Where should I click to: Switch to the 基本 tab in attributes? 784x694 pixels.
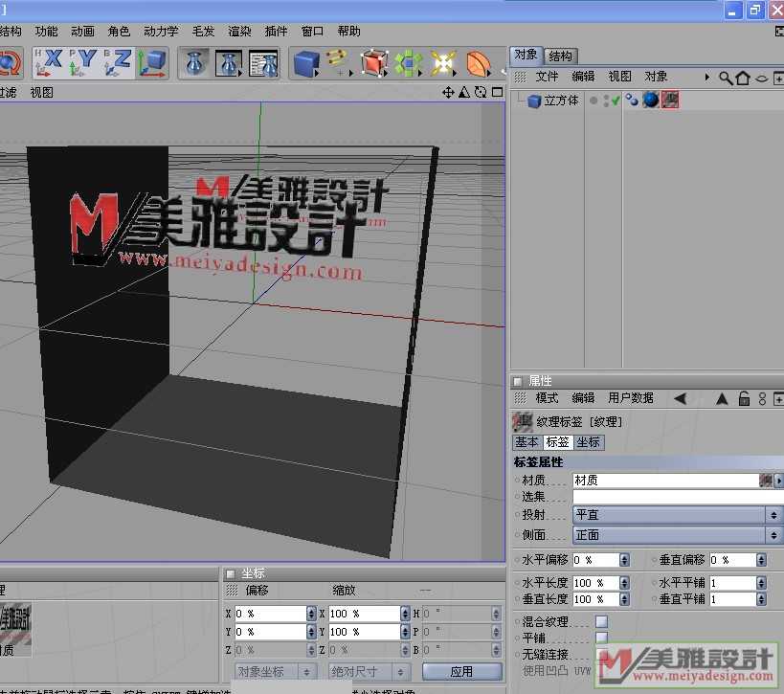point(527,442)
